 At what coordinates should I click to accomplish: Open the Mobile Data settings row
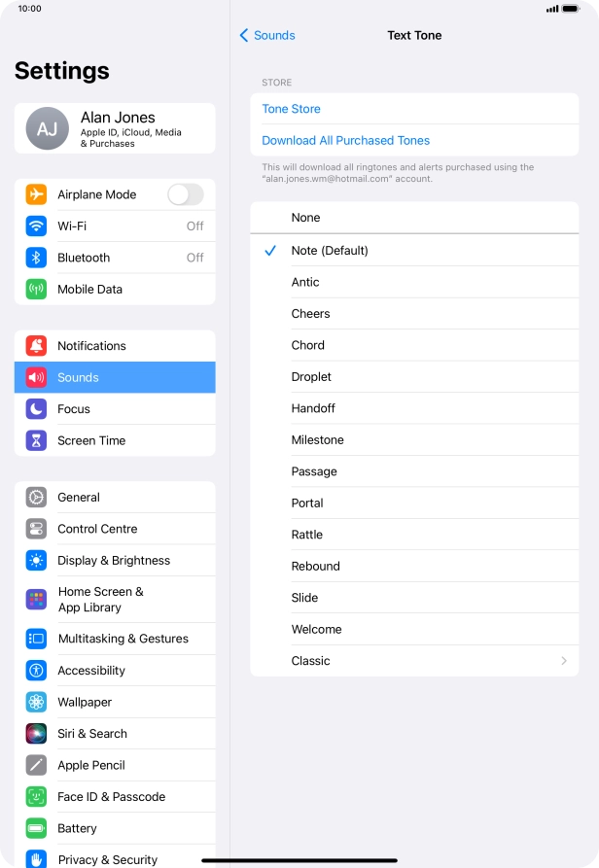(115, 289)
